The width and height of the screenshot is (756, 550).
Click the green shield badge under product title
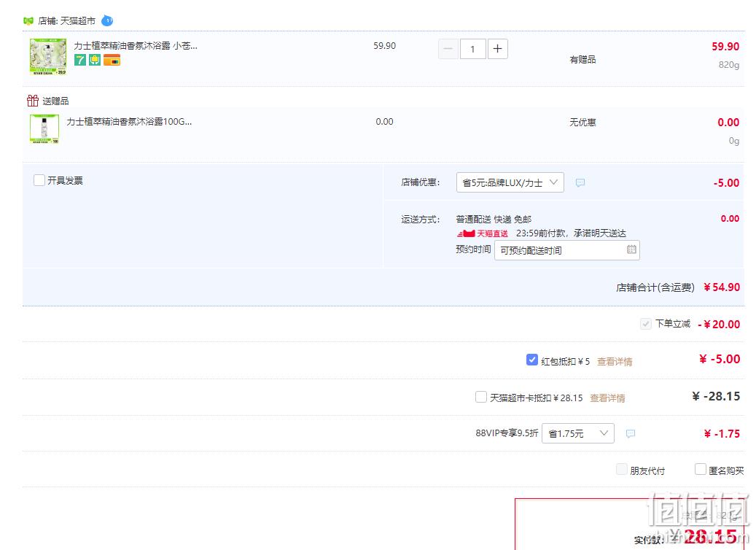pyautogui.click(x=95, y=60)
